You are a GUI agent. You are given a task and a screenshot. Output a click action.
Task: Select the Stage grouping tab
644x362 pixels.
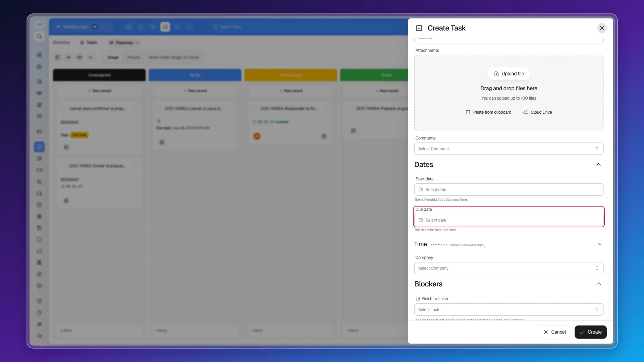pos(113,58)
